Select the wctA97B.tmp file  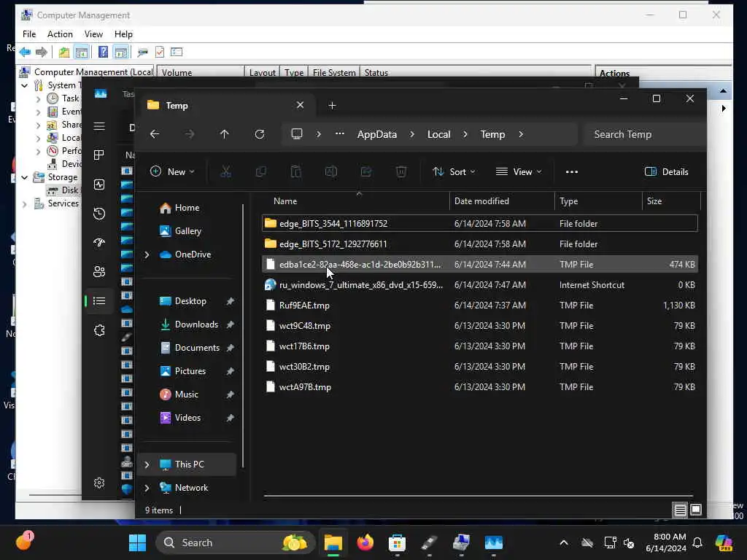pyautogui.click(x=480, y=386)
